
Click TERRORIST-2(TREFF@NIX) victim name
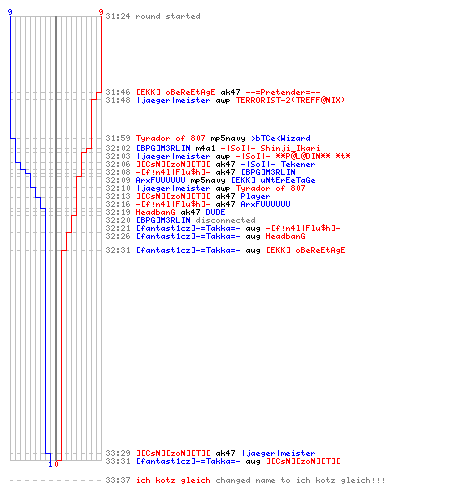tap(290, 100)
